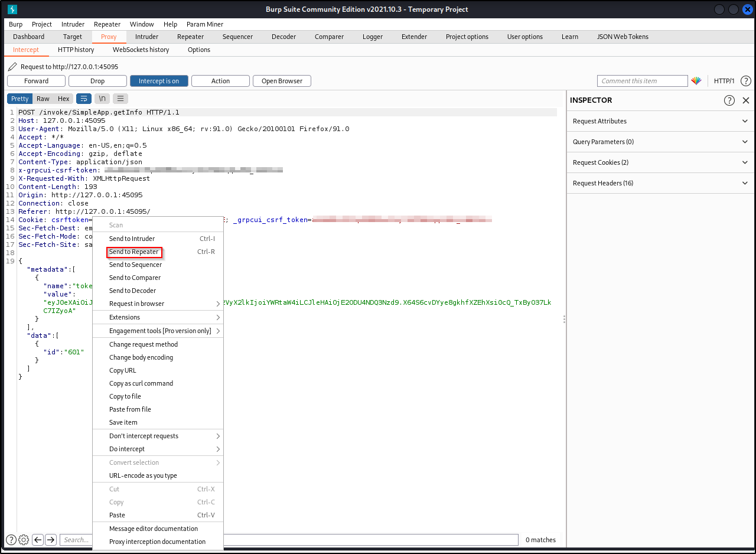Viewport: 756px width, 554px height.
Task: Switch to the Decoder tab
Action: pos(283,37)
